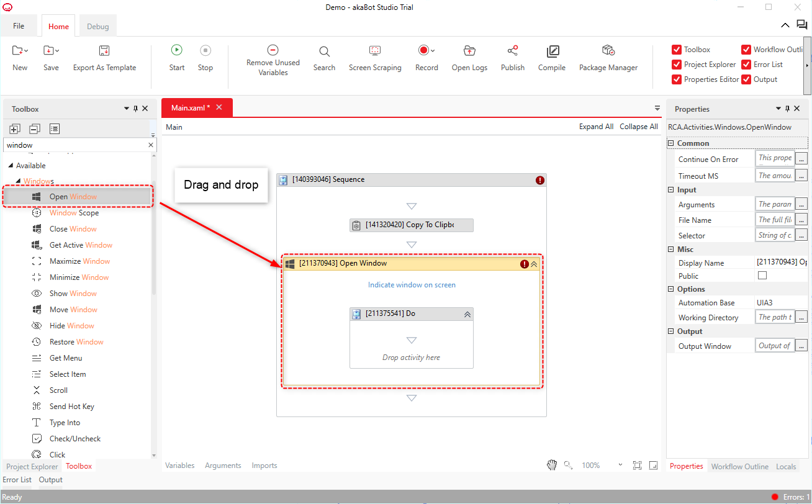Pin the Toolbox panel

pos(136,109)
